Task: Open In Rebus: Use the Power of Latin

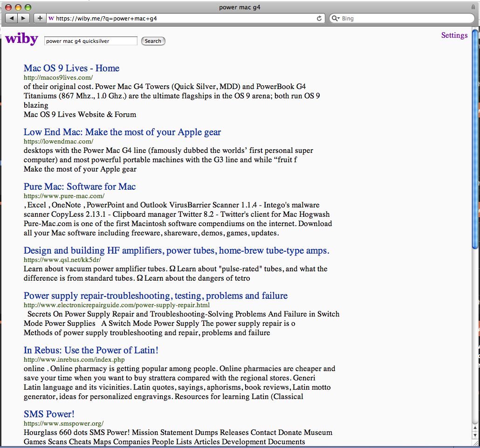Action: coord(91,350)
